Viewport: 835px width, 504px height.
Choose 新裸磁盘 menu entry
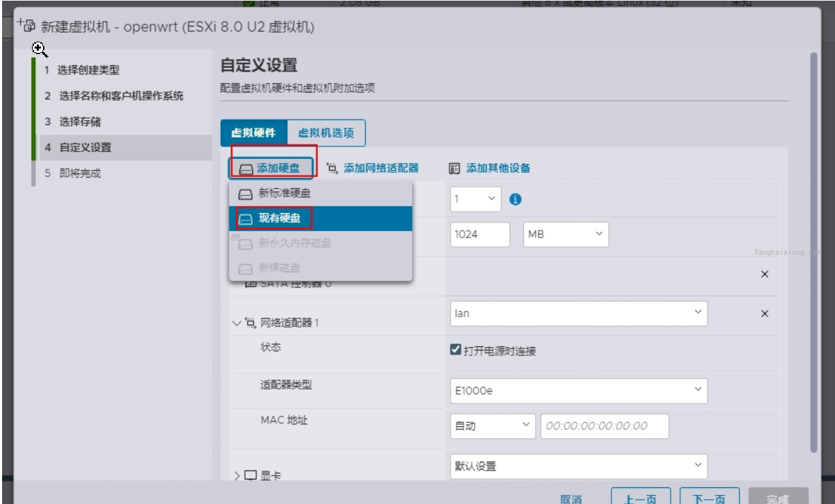pyautogui.click(x=321, y=268)
